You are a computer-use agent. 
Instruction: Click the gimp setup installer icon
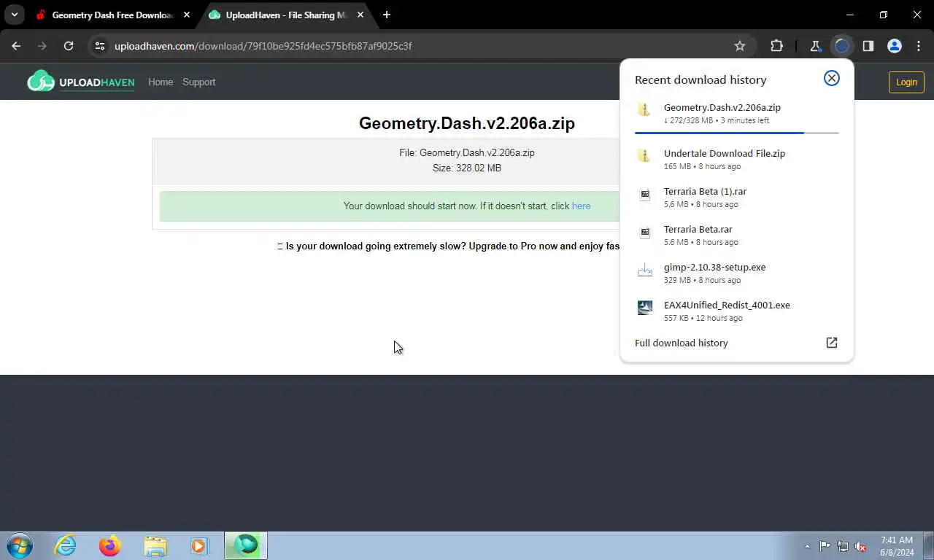pos(645,271)
